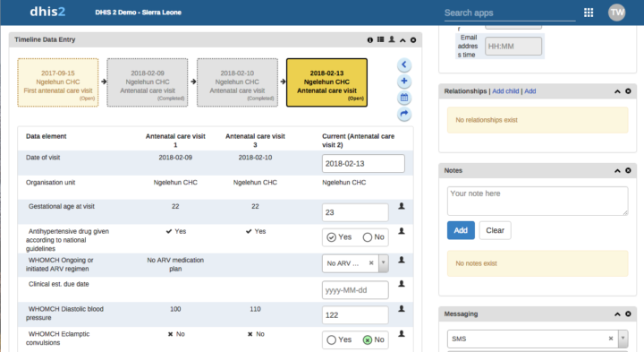Image resolution: width=644 pixels, height=352 pixels.
Task: Clear the No ARV selection with x
Action: point(371,262)
